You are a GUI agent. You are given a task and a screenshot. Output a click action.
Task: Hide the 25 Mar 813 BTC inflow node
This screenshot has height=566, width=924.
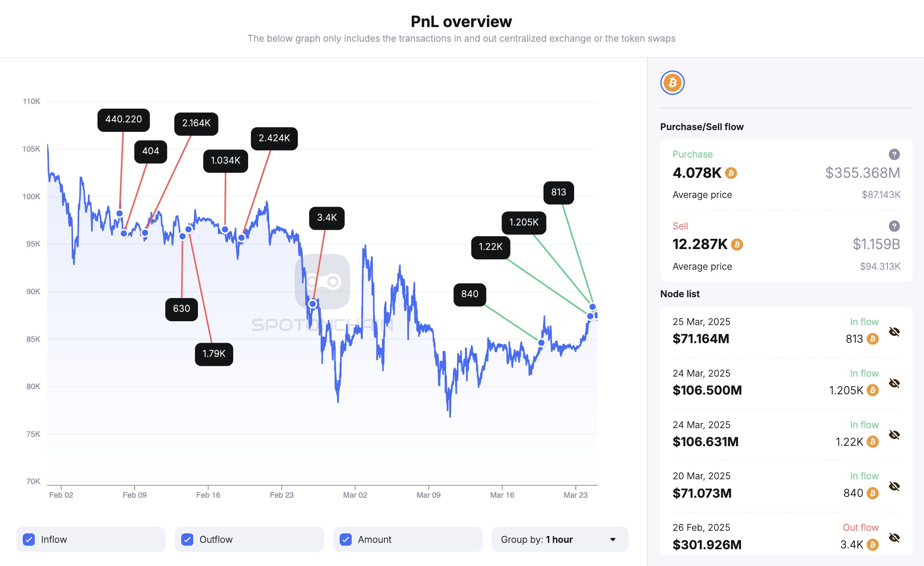coord(894,332)
